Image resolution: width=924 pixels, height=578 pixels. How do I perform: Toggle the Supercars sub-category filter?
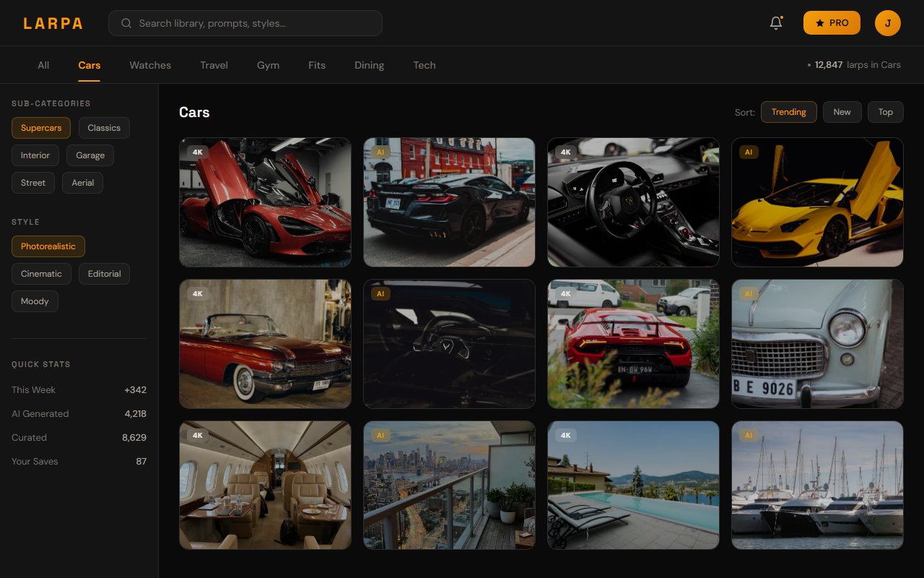[x=41, y=127]
